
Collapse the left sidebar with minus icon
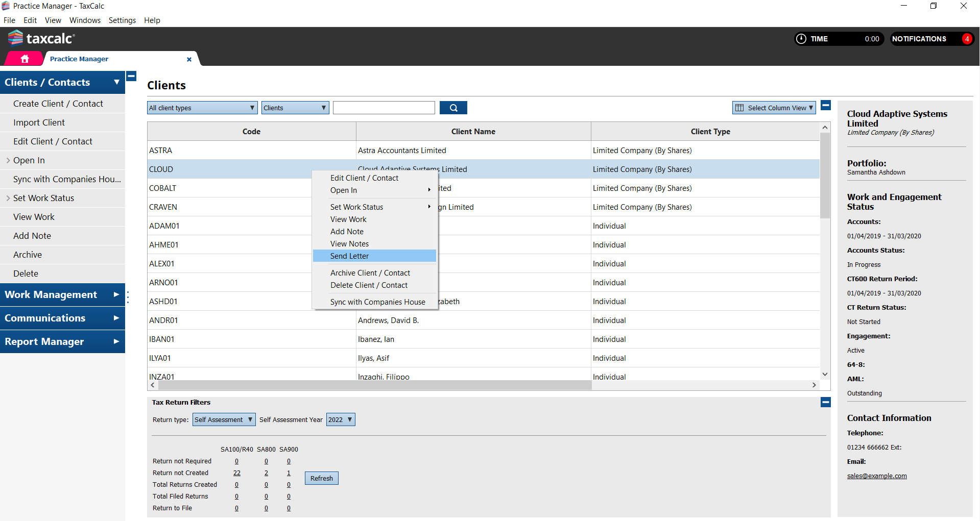131,77
